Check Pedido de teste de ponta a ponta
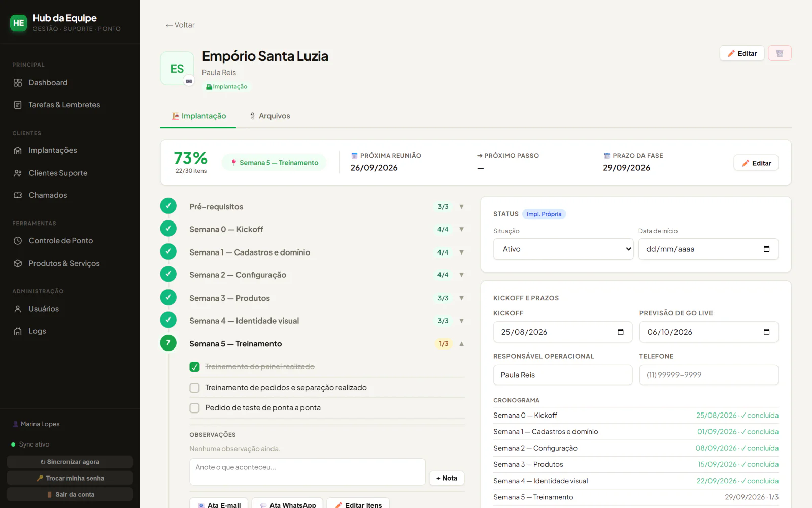 click(194, 408)
